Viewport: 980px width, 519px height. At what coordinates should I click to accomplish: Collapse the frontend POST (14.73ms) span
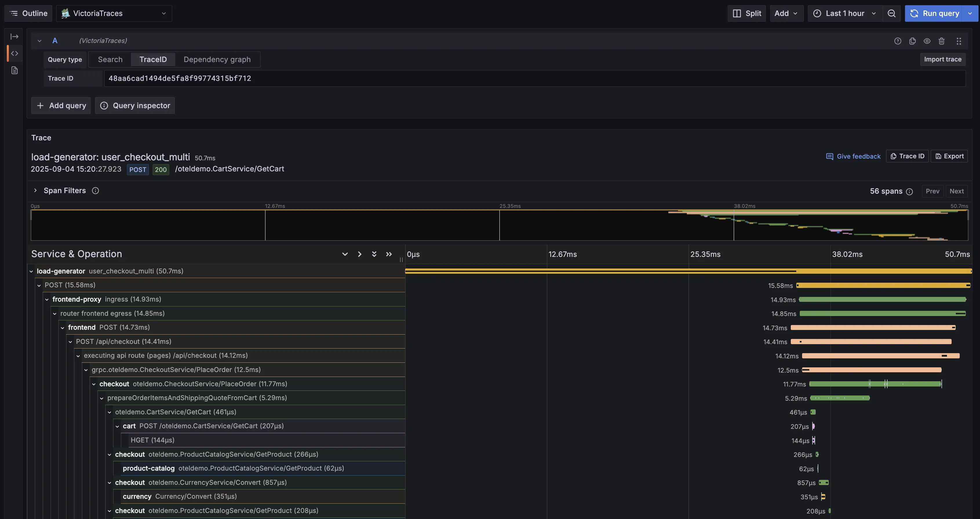(62, 328)
